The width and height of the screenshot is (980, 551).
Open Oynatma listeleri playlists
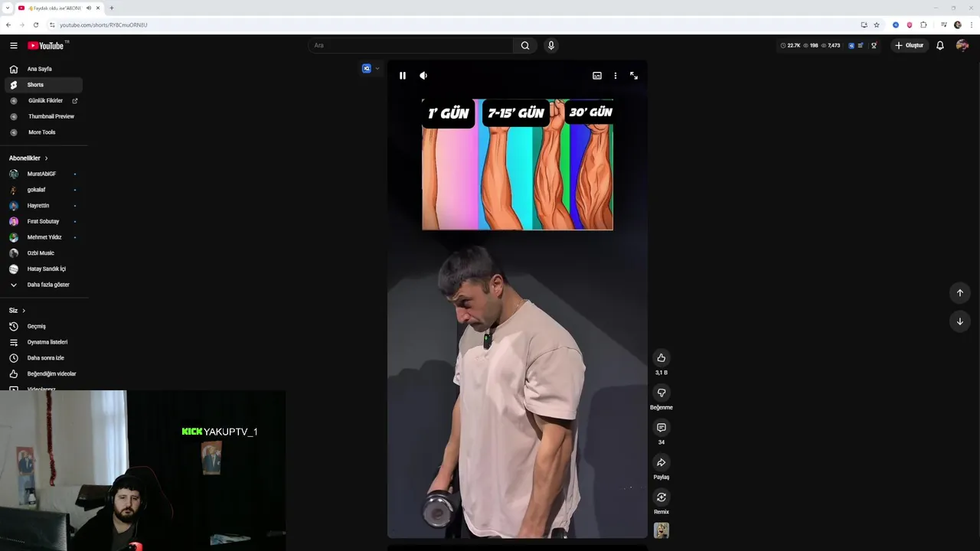click(x=44, y=342)
